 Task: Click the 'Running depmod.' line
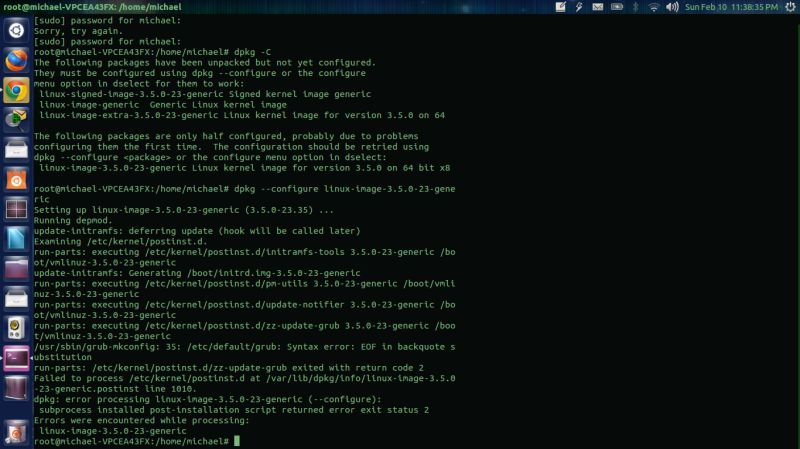click(73, 220)
